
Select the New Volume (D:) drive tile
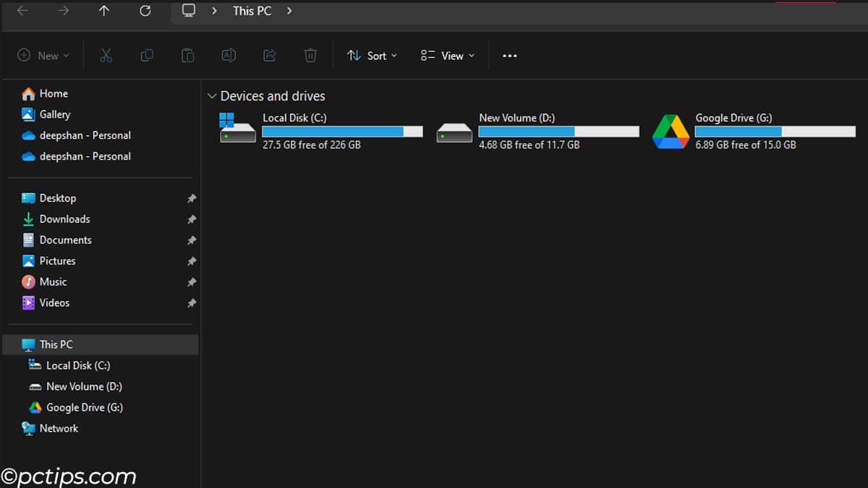click(537, 131)
